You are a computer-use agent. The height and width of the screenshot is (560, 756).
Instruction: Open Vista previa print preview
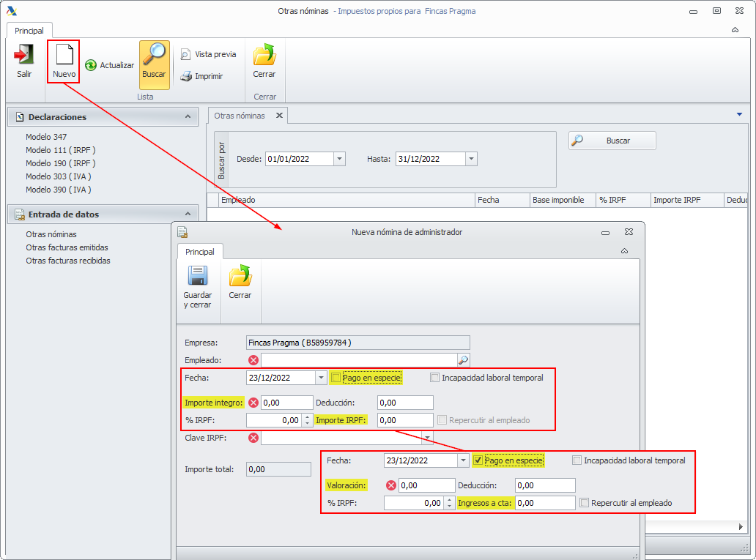click(x=186, y=55)
